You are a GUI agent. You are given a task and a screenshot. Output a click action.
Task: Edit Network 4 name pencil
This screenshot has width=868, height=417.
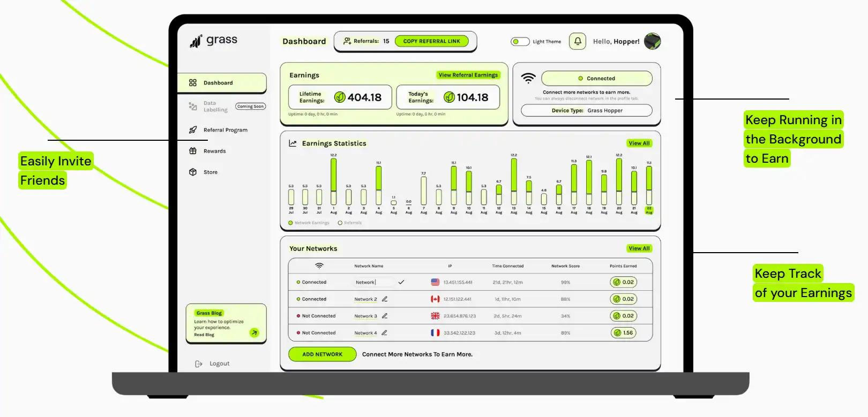coord(384,333)
